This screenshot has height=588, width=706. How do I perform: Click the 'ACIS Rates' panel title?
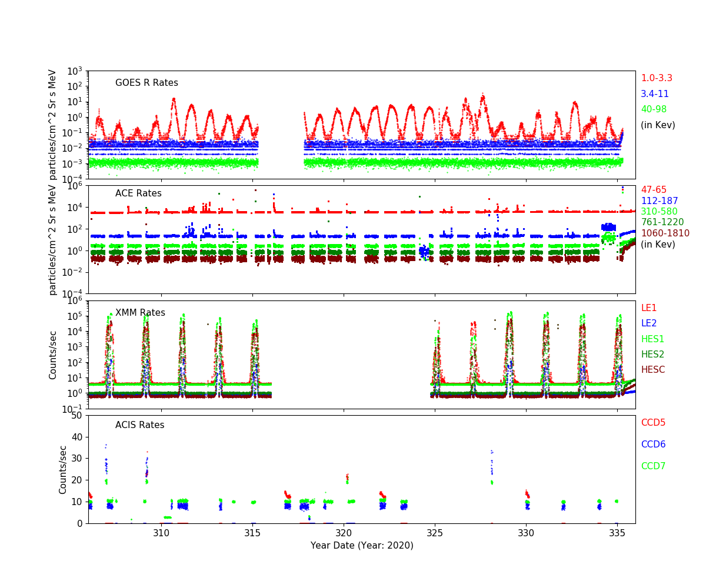139,425
